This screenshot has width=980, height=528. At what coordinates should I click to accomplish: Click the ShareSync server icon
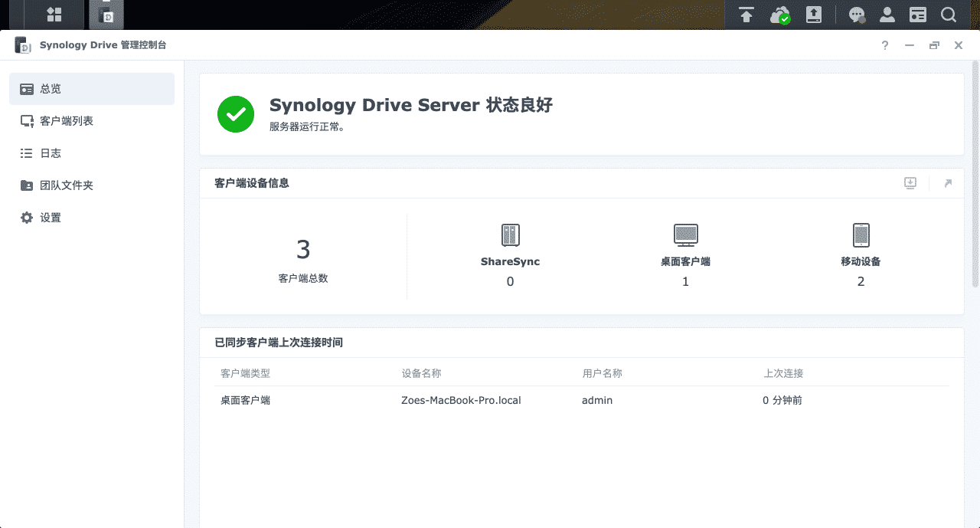click(510, 235)
